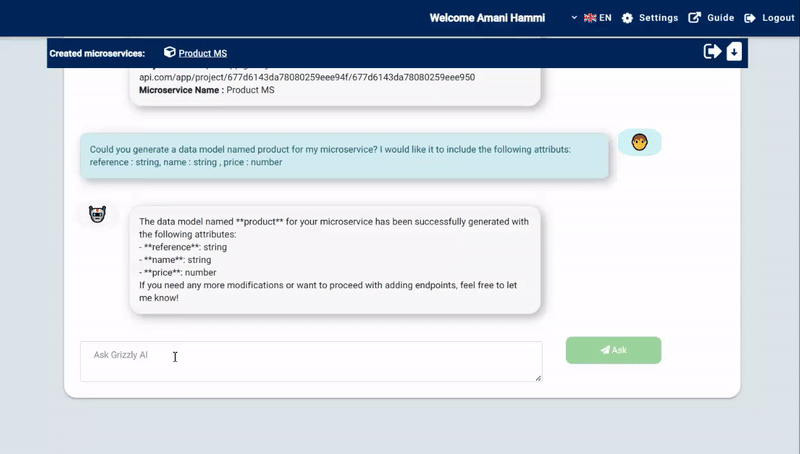Open the Guide menu item
The image size is (800, 454).
720,18
